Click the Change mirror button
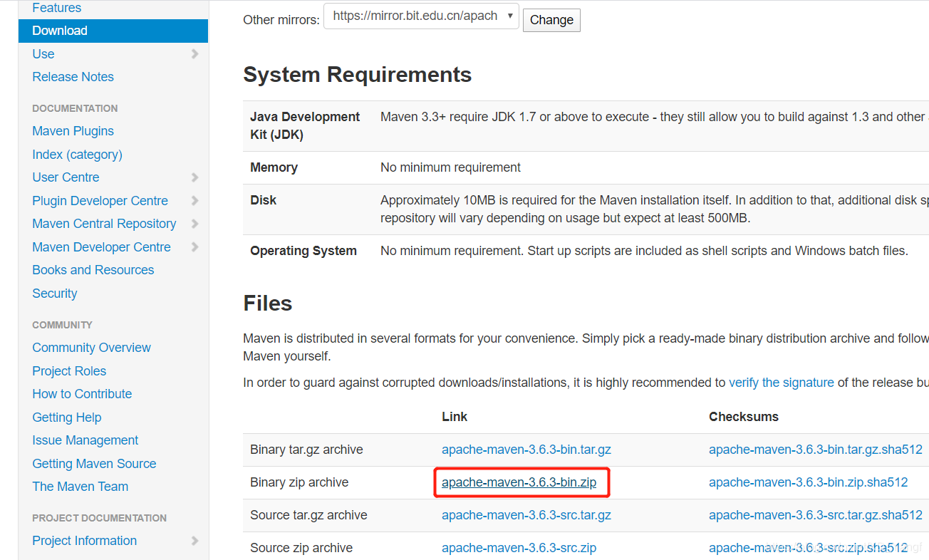The height and width of the screenshot is (560, 929). tap(551, 20)
